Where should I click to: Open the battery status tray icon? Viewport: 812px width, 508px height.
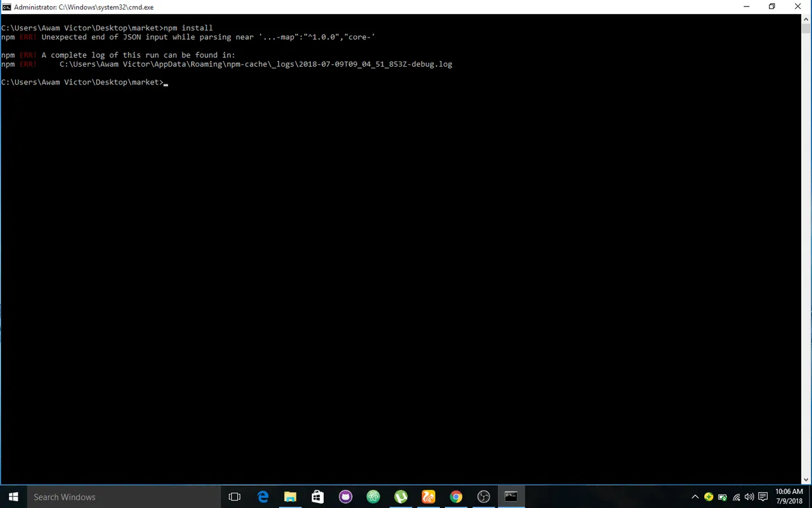[x=723, y=497]
